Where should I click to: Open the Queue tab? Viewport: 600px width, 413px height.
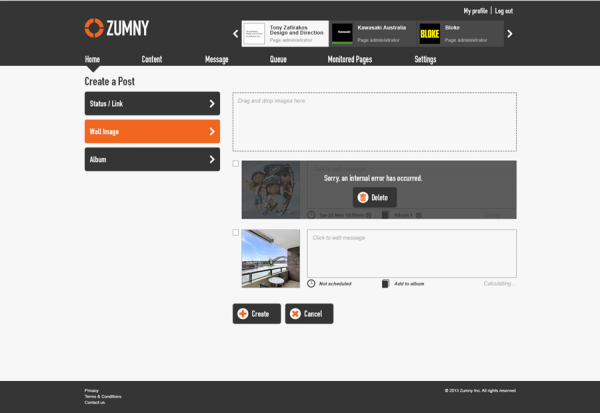278,60
